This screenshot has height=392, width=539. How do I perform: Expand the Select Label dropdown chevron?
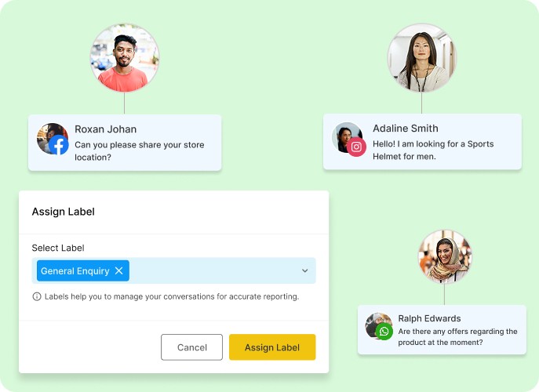[x=305, y=270]
